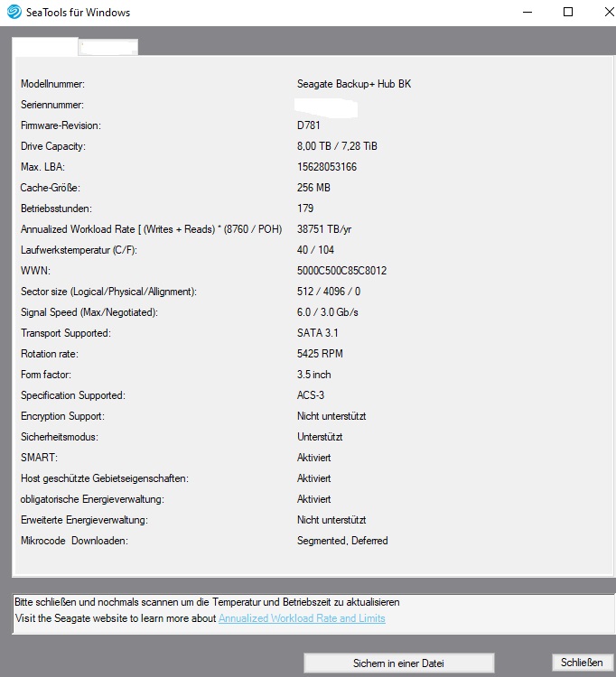Image resolution: width=616 pixels, height=677 pixels.
Task: Click 'Nicht unterstützt' next to Erweiterte Energieverwaltung
Action: tap(331, 519)
